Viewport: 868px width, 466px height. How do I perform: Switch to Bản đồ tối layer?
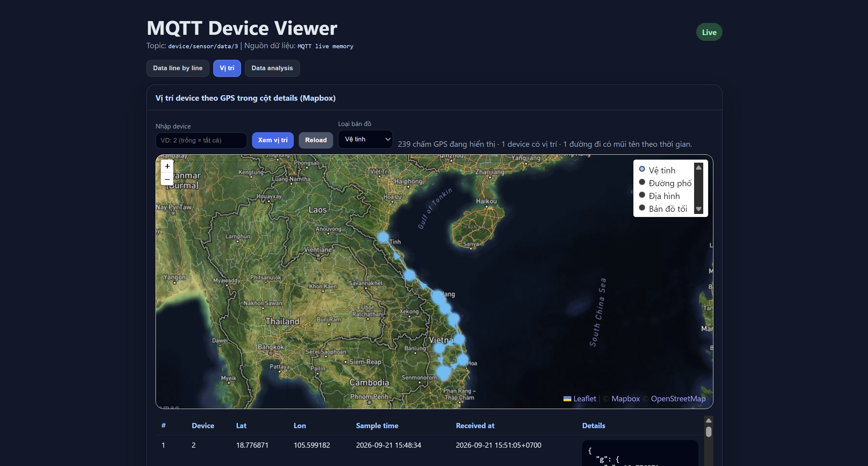642,208
